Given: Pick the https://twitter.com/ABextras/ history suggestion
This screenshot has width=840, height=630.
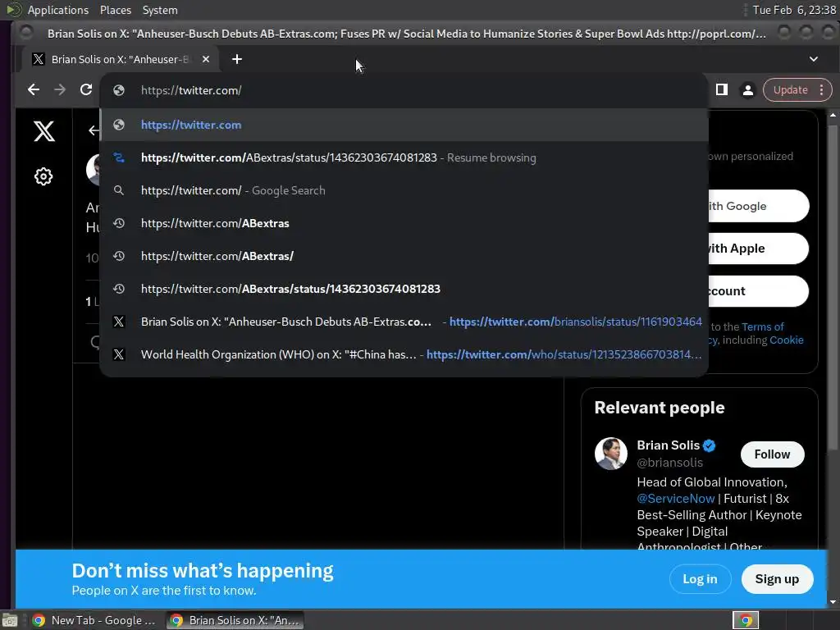Looking at the screenshot, I should point(404,256).
